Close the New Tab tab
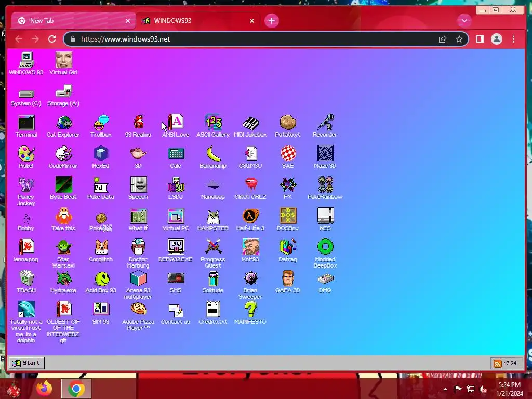The image size is (532, 399). click(128, 21)
